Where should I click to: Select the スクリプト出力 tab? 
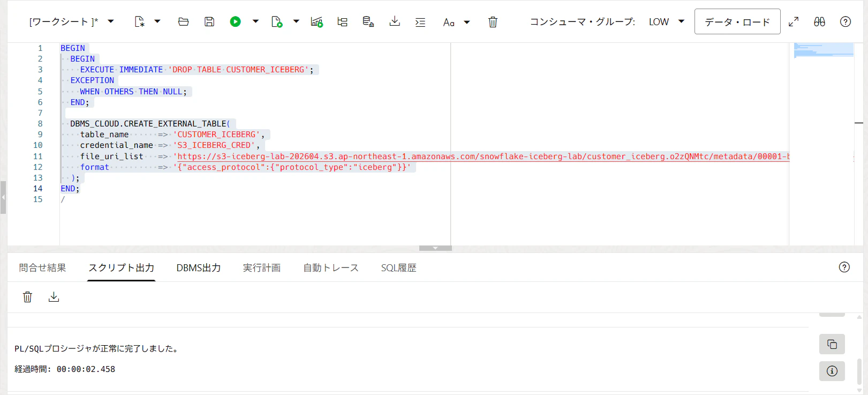[122, 267]
